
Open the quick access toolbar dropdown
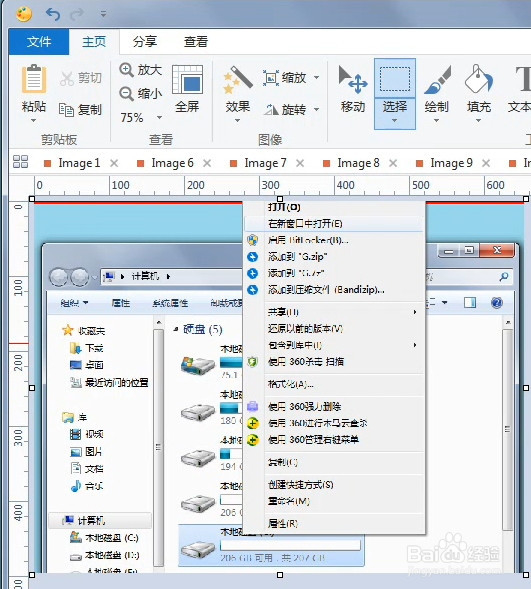tap(103, 14)
